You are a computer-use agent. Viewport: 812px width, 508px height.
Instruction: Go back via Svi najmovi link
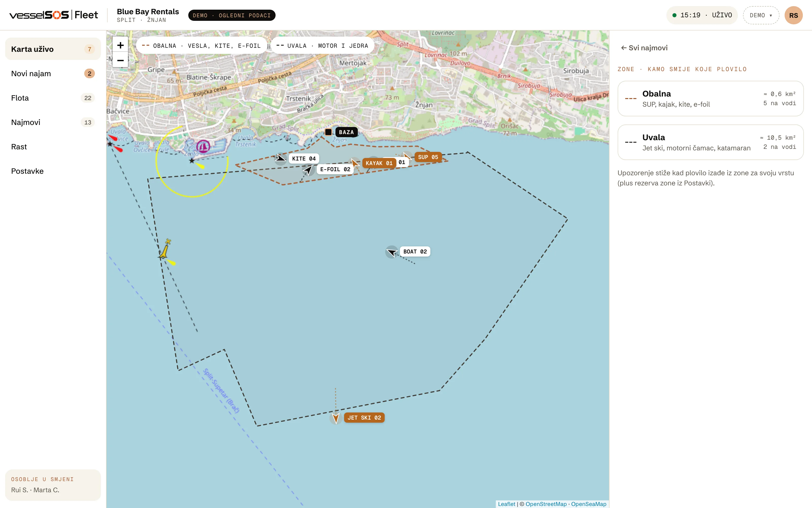644,48
